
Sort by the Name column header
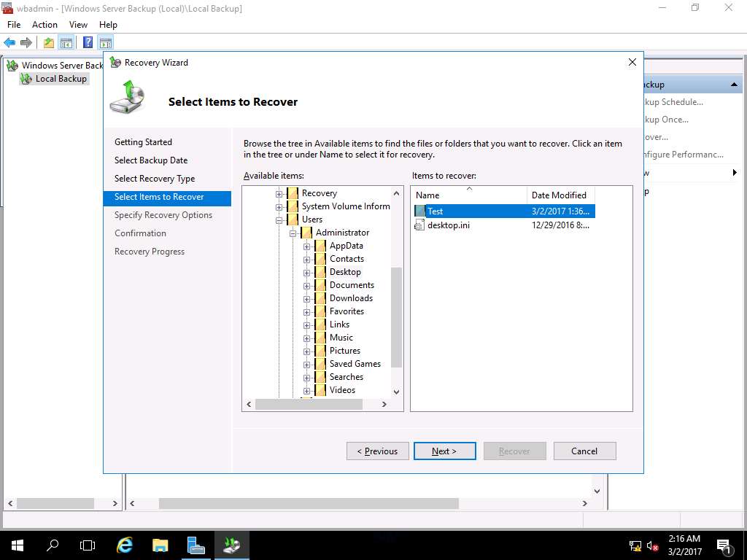click(469, 195)
